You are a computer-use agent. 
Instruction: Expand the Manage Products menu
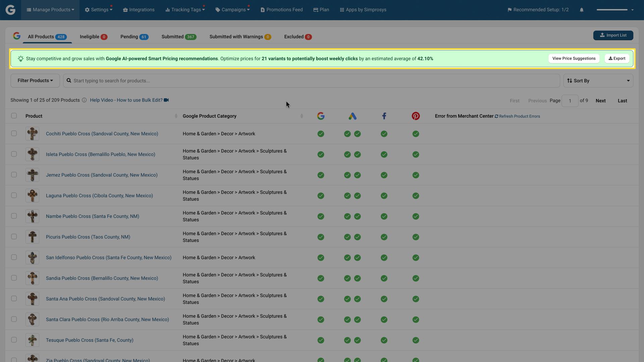click(50, 10)
